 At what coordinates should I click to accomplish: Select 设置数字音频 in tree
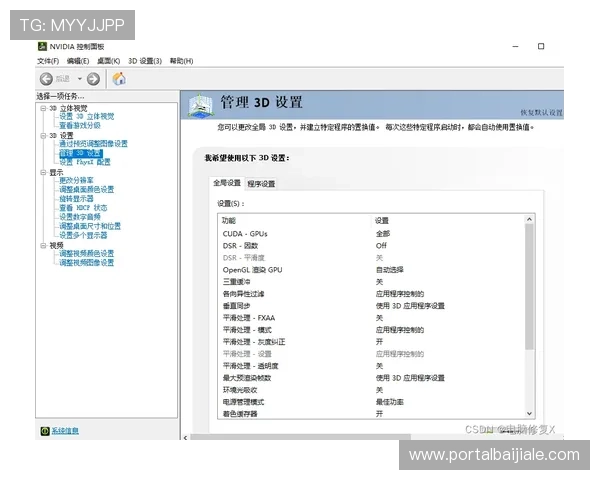tap(80, 217)
